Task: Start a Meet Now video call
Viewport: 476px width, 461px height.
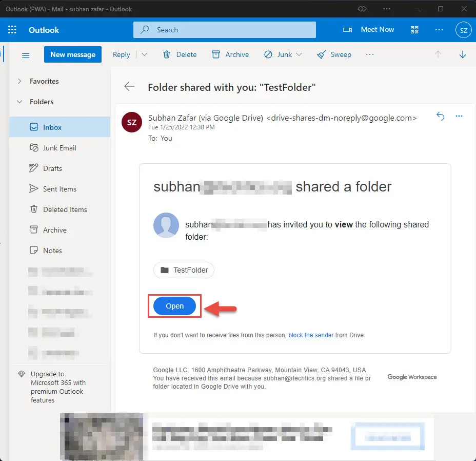Action: click(368, 29)
